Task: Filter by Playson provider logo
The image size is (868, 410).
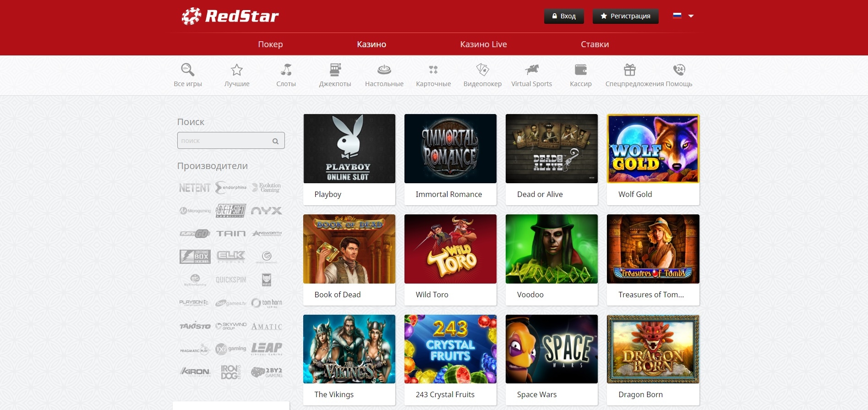Action: (x=194, y=303)
